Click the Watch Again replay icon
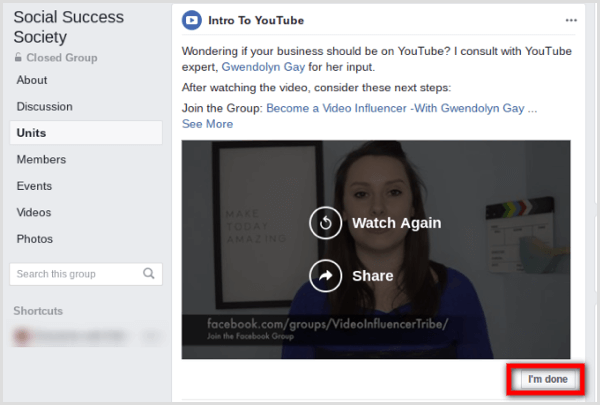Screen dimensions: 600x405 (326, 223)
